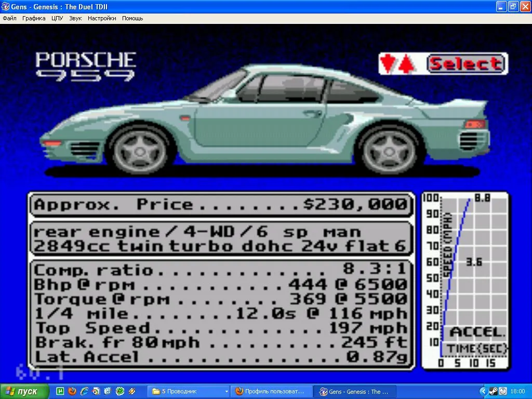This screenshot has width=532, height=399.
Task: Click the round grey system tray icon next to clock
Action: (503, 392)
